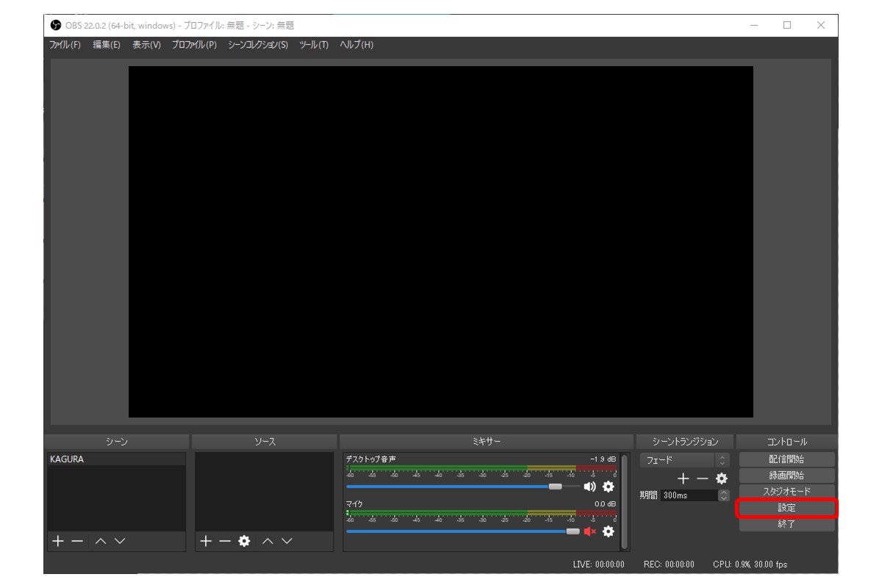This screenshot has width=882, height=588.
Task: Start streaming with the 配信開始 button
Action: click(786, 459)
